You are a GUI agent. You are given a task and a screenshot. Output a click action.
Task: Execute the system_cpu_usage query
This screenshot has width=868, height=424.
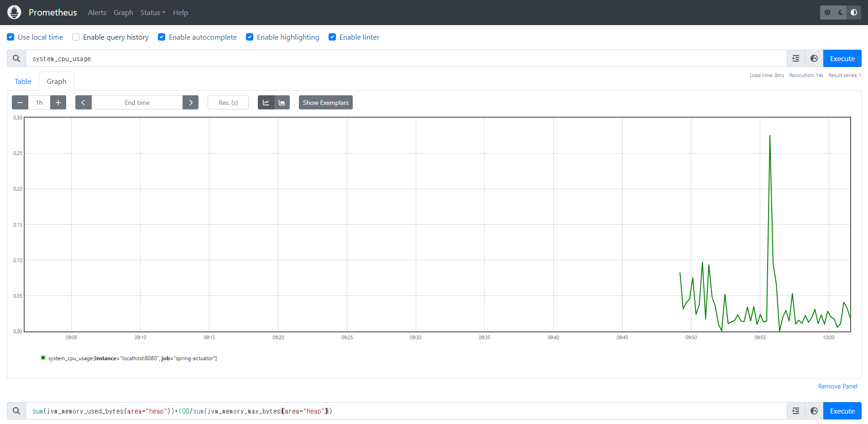842,58
